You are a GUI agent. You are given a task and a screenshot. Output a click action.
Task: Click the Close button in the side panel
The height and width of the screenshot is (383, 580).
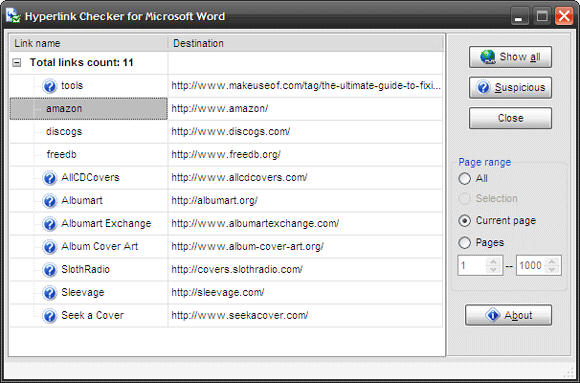pyautogui.click(x=510, y=118)
